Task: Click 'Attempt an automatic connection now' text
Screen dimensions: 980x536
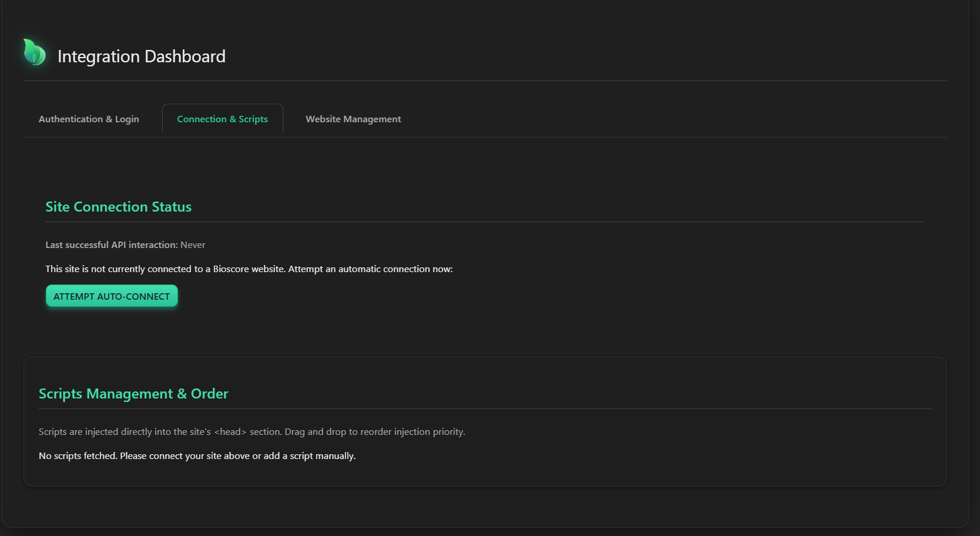Action: click(370, 269)
